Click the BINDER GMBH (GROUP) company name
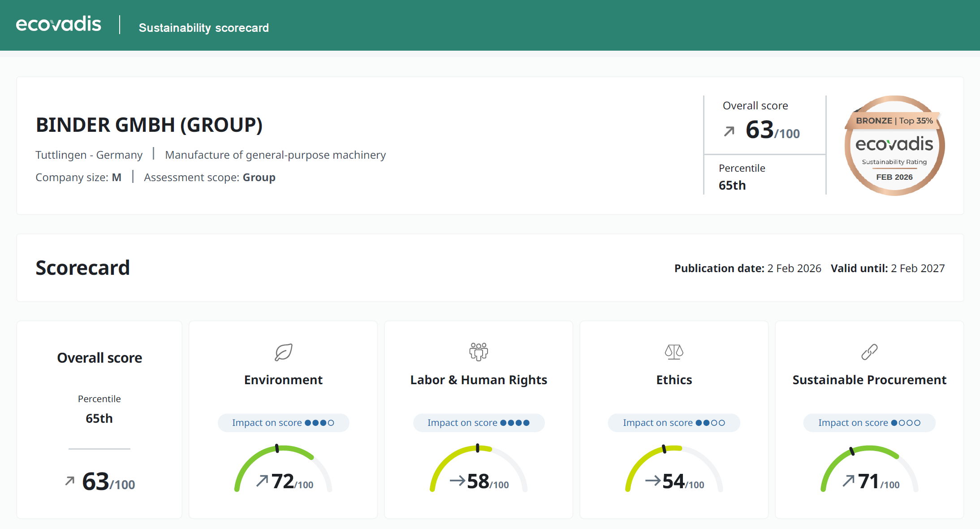 [x=149, y=125]
